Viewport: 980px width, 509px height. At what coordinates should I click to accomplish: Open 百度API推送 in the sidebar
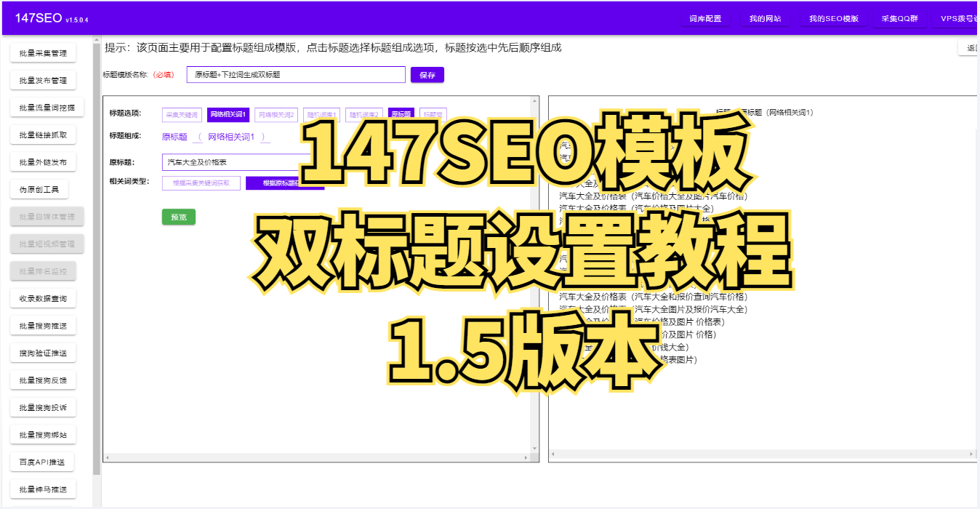tap(42, 462)
